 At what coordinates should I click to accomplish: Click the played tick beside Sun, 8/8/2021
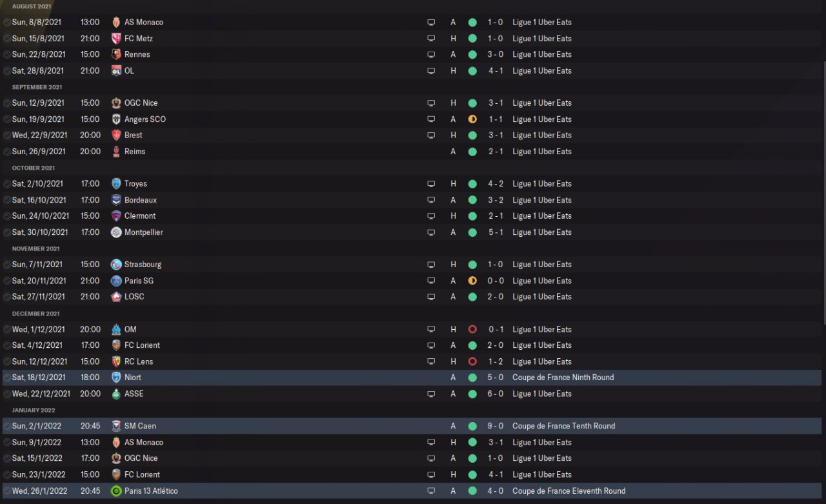(6, 22)
